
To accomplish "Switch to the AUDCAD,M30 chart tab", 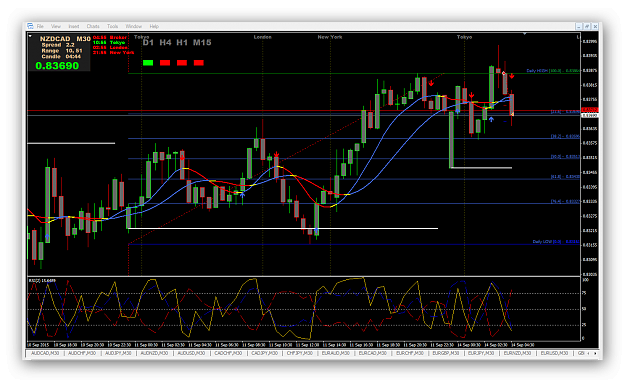I will 45,353.
